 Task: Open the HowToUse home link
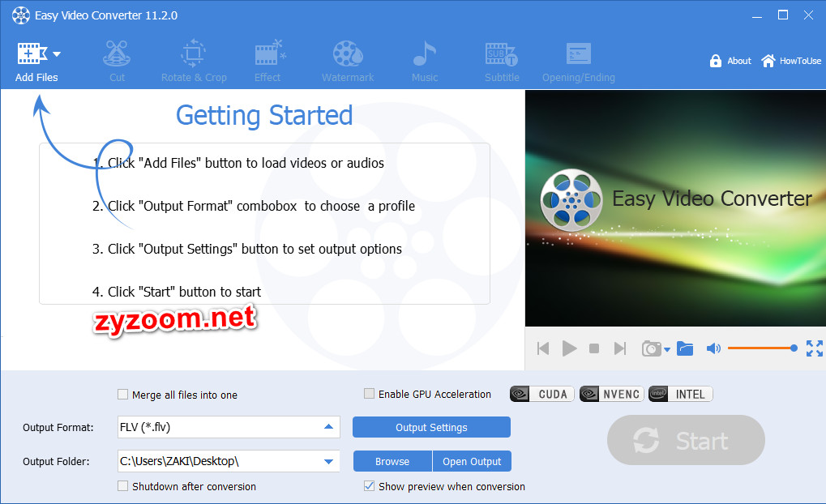[x=791, y=61]
